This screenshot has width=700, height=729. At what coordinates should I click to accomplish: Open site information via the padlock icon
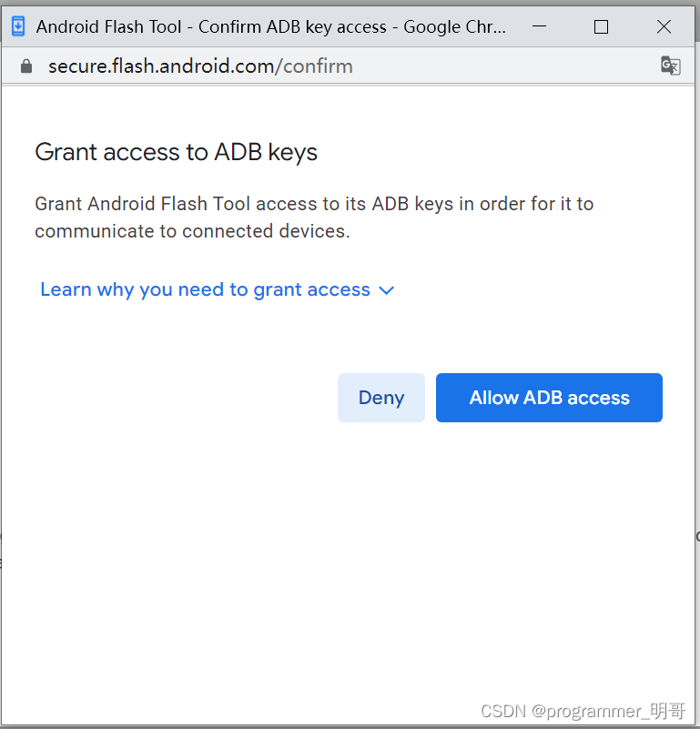(25, 66)
